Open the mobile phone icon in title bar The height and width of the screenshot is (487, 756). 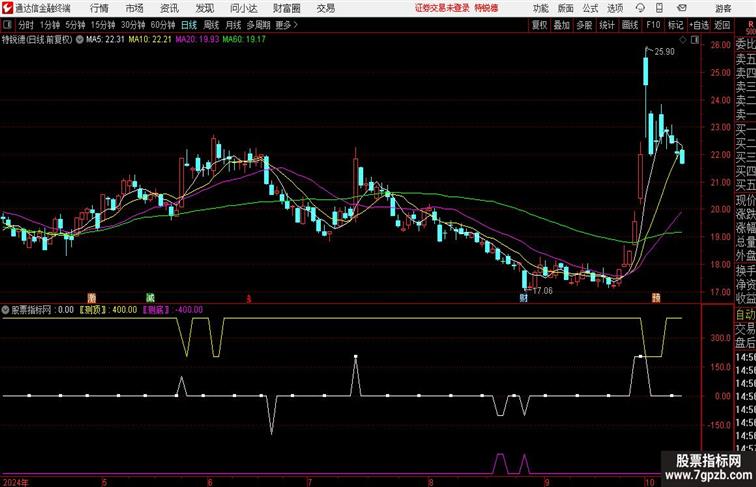coord(660,8)
